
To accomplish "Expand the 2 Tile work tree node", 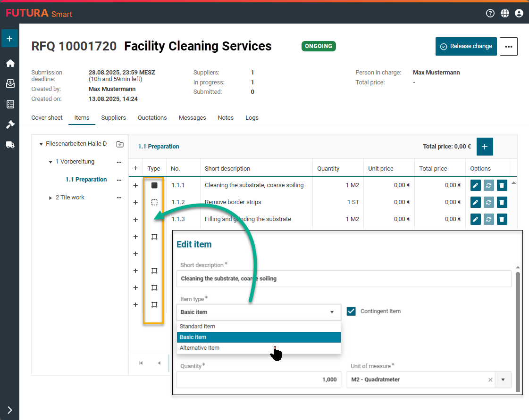I will (x=51, y=198).
